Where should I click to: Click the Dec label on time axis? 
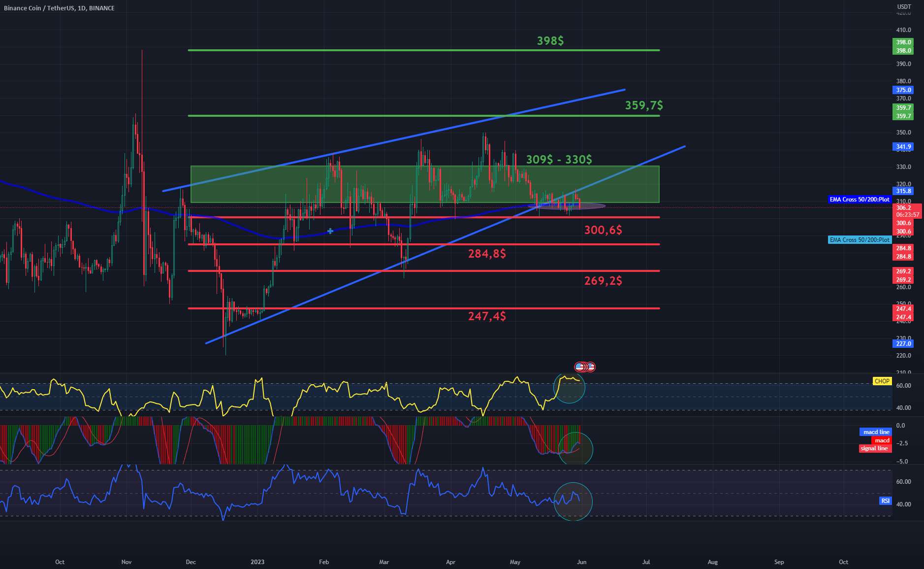[x=191, y=562]
